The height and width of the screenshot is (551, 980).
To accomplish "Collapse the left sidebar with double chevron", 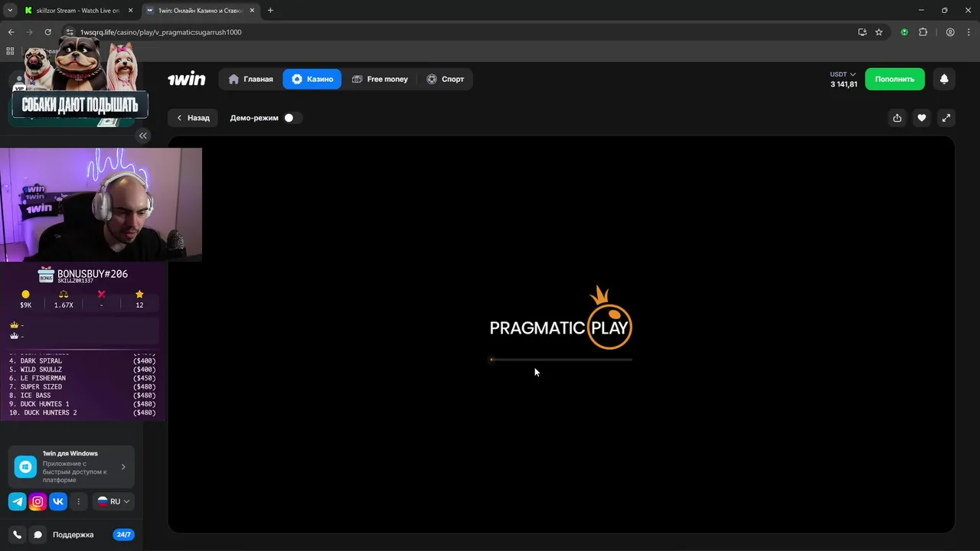I will (142, 135).
